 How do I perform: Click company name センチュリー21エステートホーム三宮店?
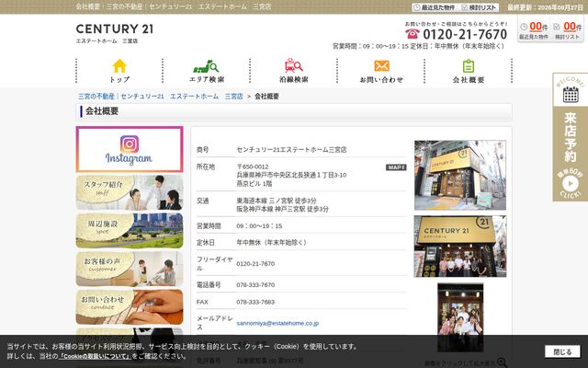point(291,149)
